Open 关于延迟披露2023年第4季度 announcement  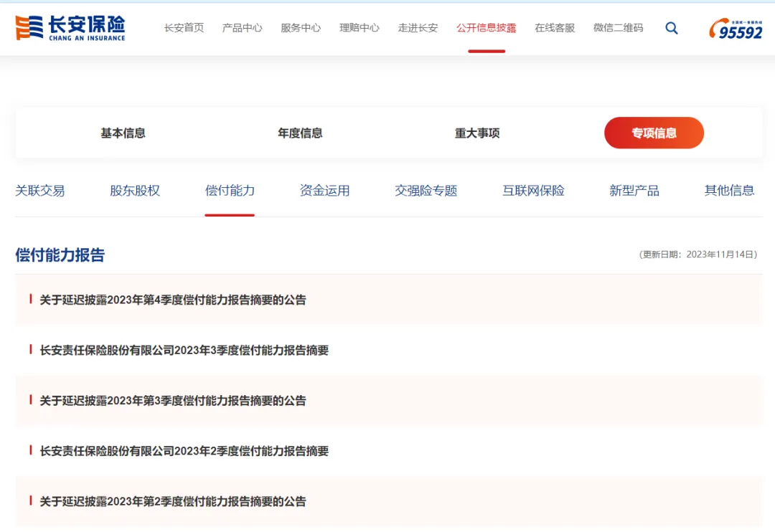(x=173, y=300)
